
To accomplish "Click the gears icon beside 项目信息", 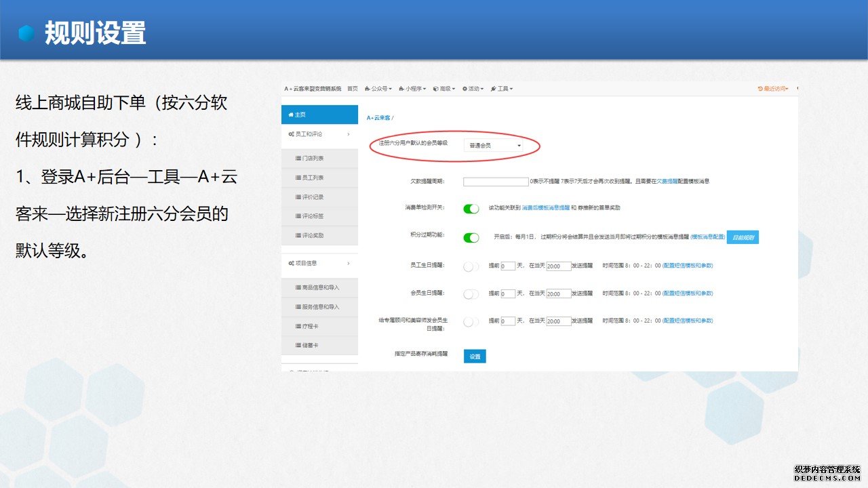I will [291, 263].
